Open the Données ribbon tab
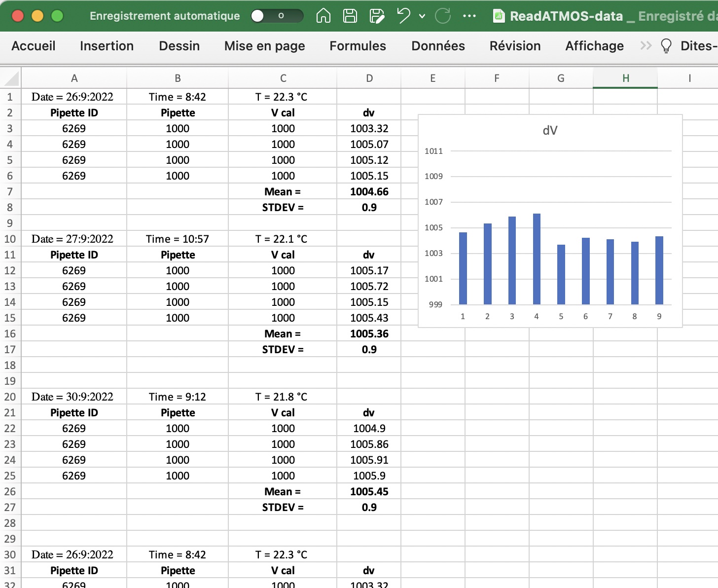The width and height of the screenshot is (718, 588). (x=438, y=46)
